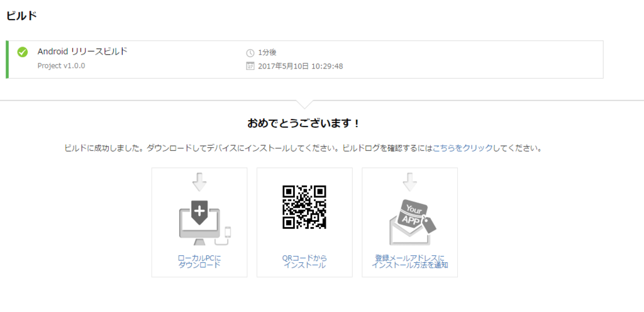Click the green build success checkmark icon
This screenshot has width=644, height=312.
[23, 52]
